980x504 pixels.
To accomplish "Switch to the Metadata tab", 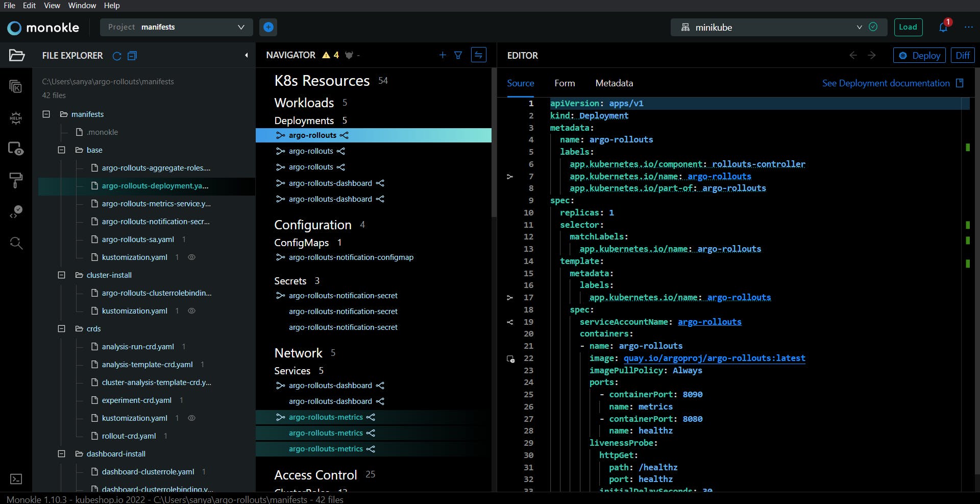I will point(614,83).
